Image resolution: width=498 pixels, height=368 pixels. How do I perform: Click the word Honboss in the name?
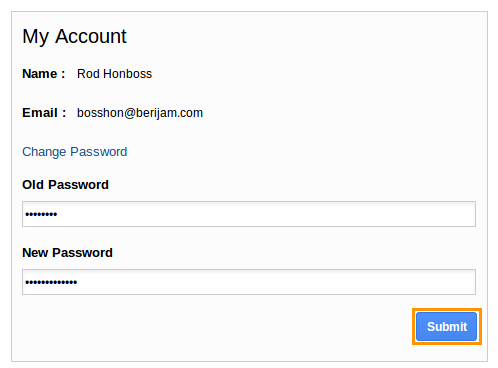[x=128, y=74]
